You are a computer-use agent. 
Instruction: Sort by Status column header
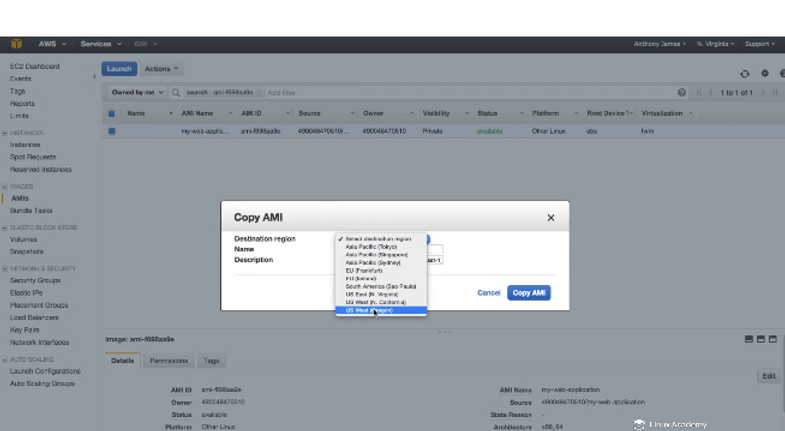tap(487, 114)
